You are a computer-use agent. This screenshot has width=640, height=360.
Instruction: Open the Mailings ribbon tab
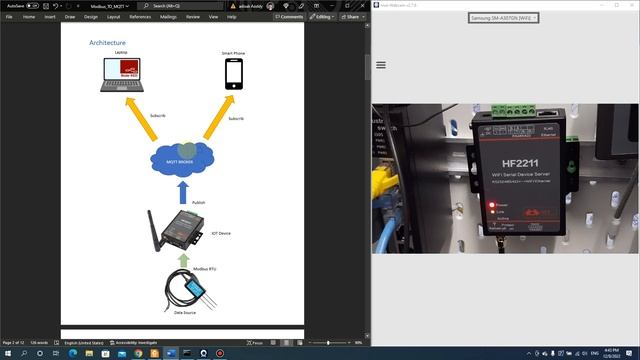pyautogui.click(x=168, y=17)
